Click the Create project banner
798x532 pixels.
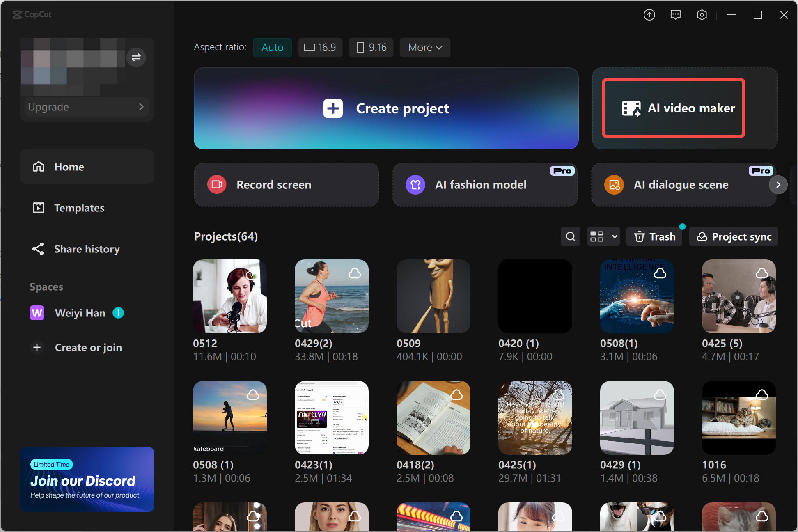click(386, 108)
